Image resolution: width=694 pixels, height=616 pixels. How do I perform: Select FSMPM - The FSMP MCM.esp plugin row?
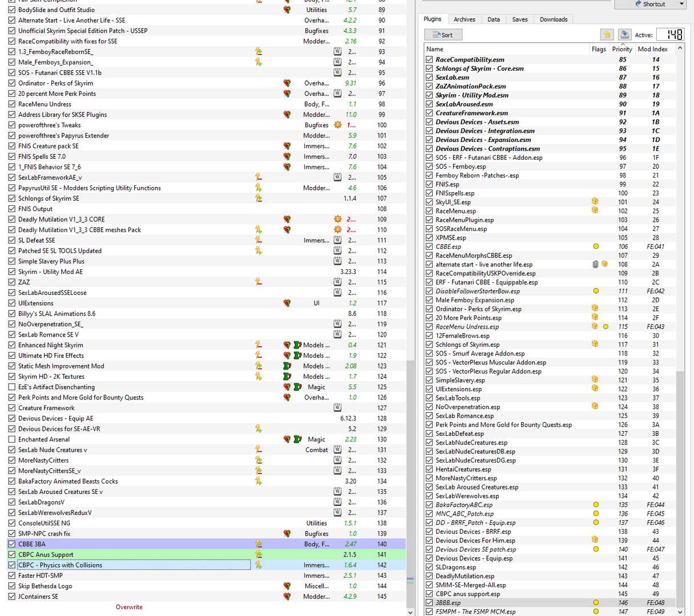click(550, 611)
